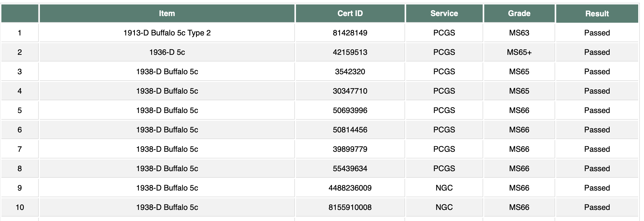The height and width of the screenshot is (221, 644).
Task: Click the Cert ID column header
Action: (350, 13)
